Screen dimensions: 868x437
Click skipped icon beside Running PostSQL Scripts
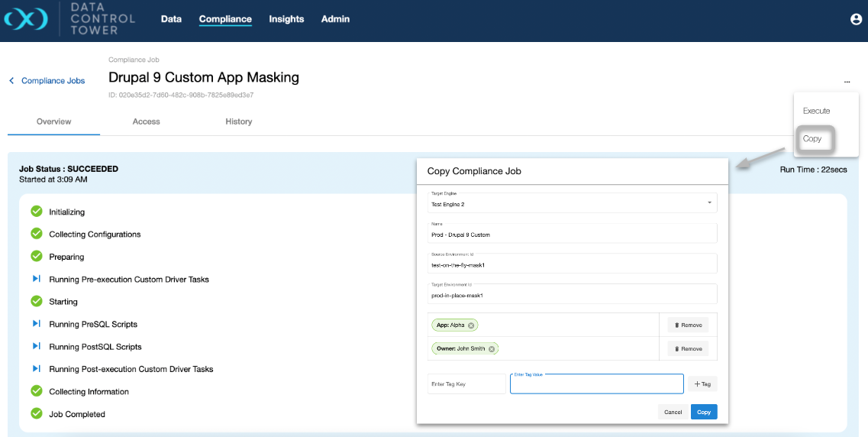36,346
